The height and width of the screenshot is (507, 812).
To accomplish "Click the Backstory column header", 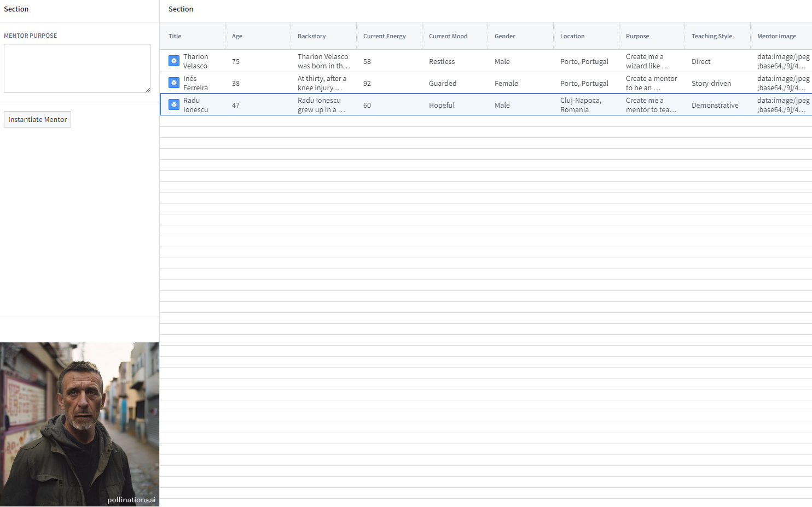I will (x=311, y=36).
